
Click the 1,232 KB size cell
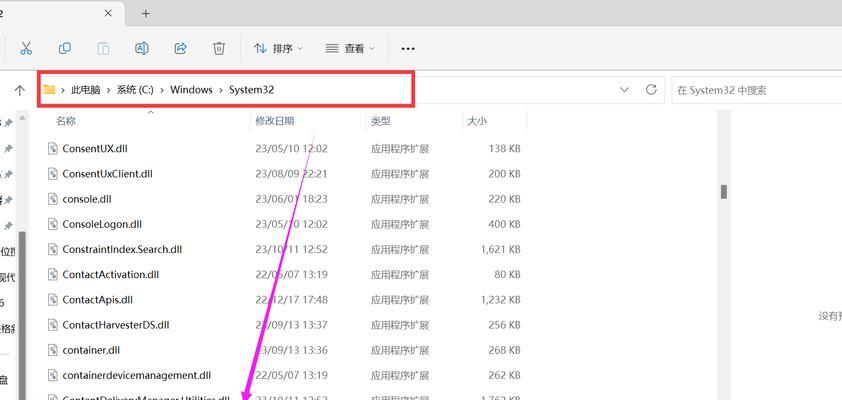pos(500,300)
